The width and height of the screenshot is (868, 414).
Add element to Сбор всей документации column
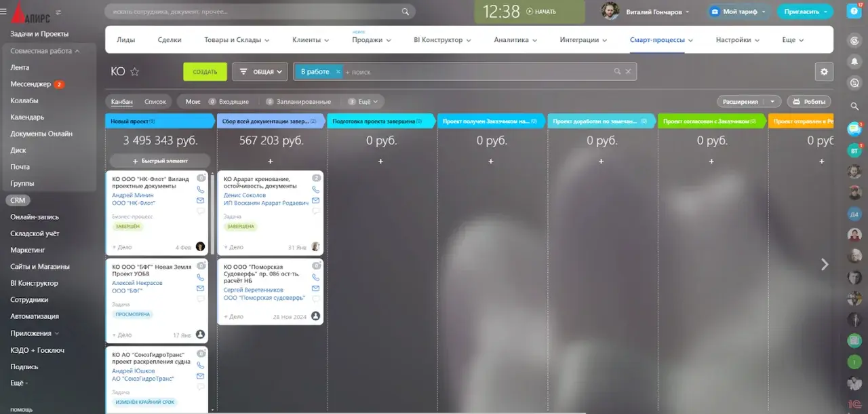tap(270, 162)
